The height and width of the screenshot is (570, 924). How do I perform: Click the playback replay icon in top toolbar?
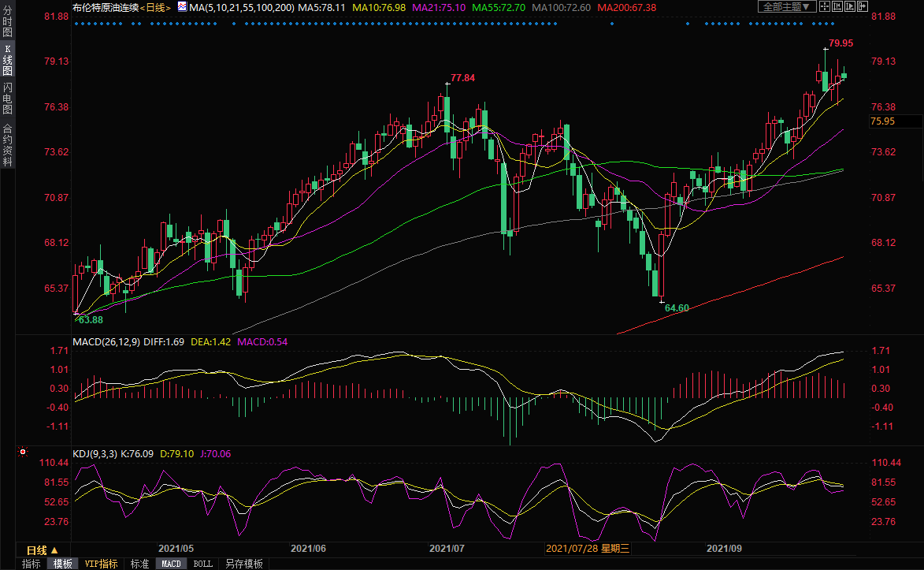click(x=851, y=6)
